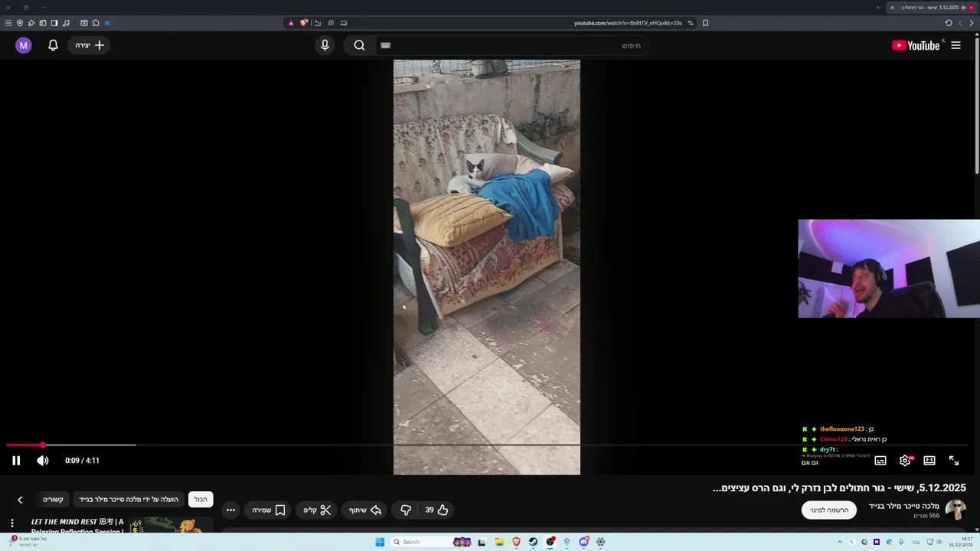This screenshot has height=551, width=980.
Task: Pause the video with the pause button
Action: click(x=16, y=461)
